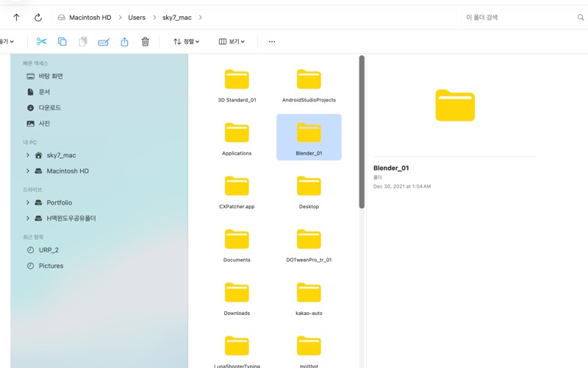The height and width of the screenshot is (368, 588).
Task: Click the 드라이브 section header
Action: 32,190
